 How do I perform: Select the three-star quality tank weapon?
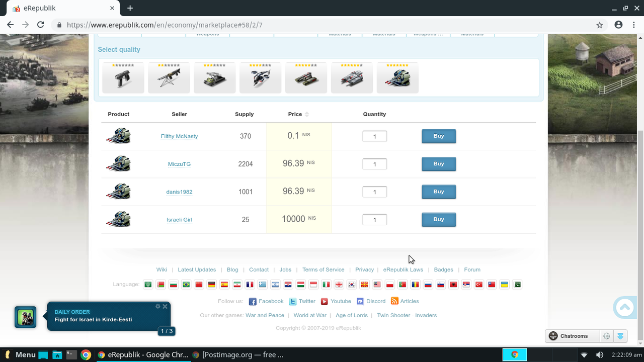tap(215, 78)
